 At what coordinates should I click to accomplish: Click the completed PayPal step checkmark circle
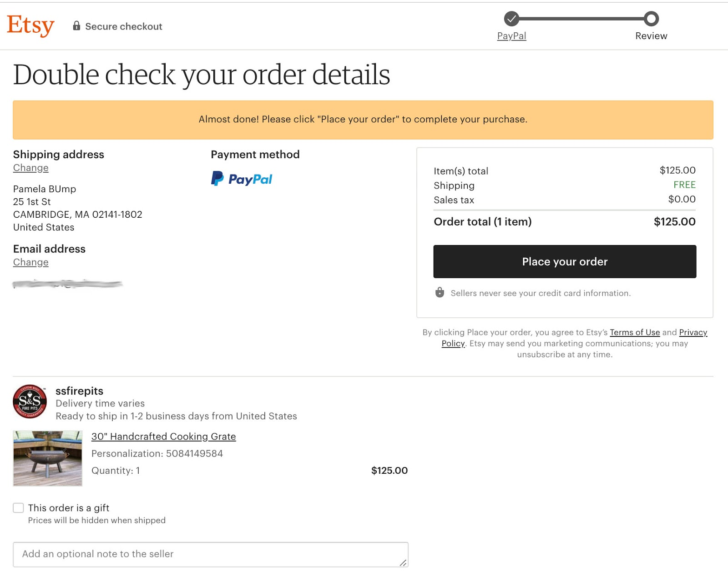(x=511, y=19)
